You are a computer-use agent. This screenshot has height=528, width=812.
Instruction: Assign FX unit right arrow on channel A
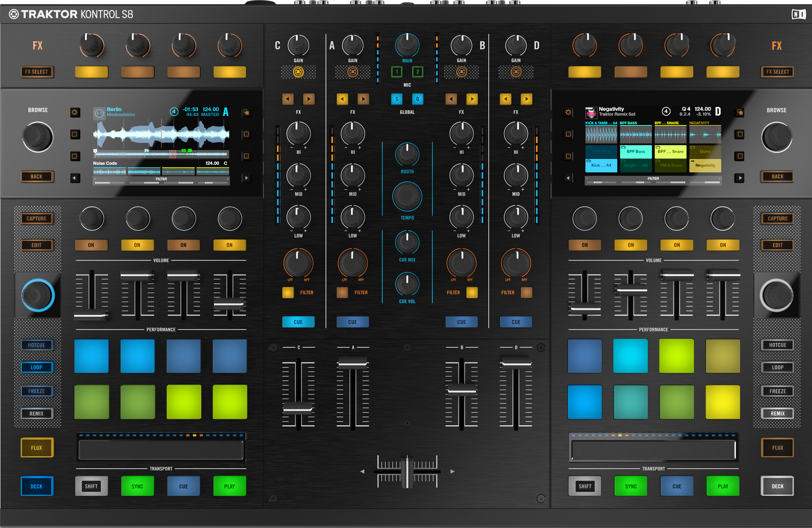coord(363,99)
